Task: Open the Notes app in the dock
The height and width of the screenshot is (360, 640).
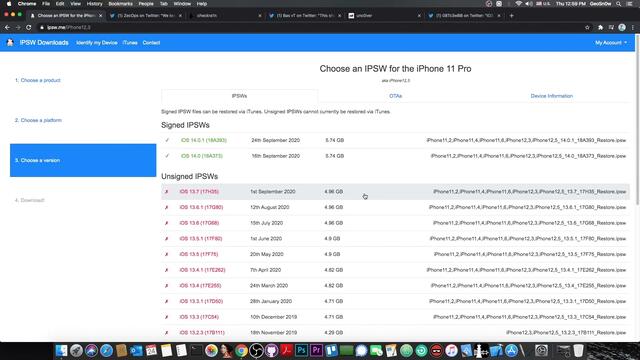Action: tap(166, 351)
